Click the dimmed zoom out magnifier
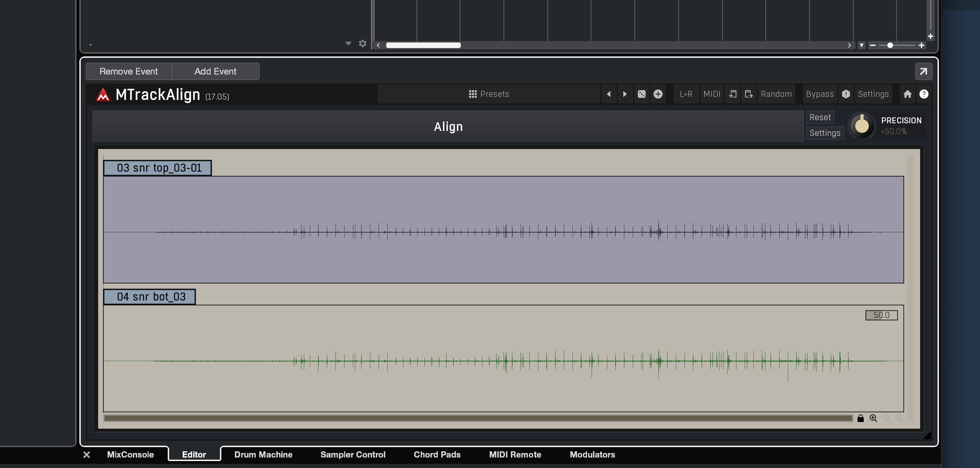Image resolution: width=980 pixels, height=468 pixels. tap(886, 418)
